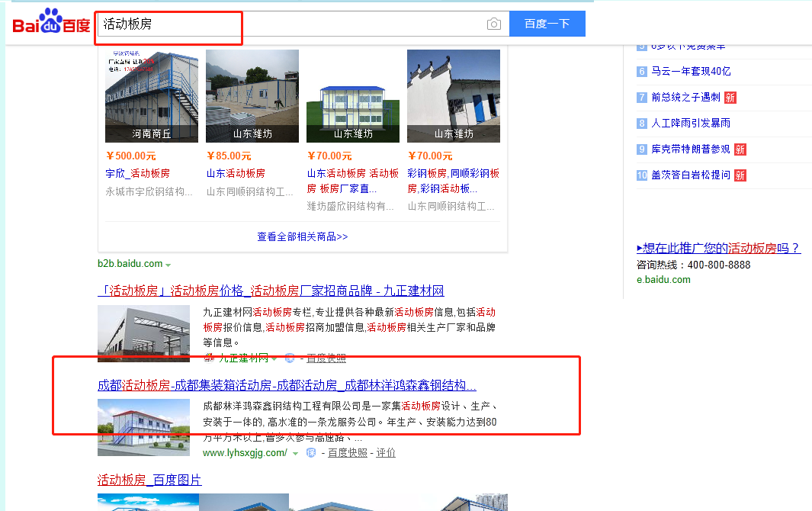Open hot search 盖茨答白岩松提问
Screen dimensions: 812x511
[691, 175]
